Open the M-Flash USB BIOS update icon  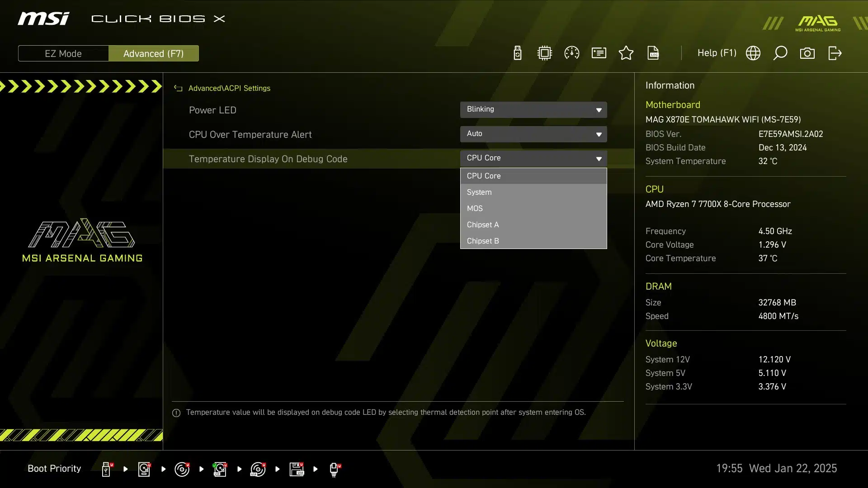tap(518, 53)
